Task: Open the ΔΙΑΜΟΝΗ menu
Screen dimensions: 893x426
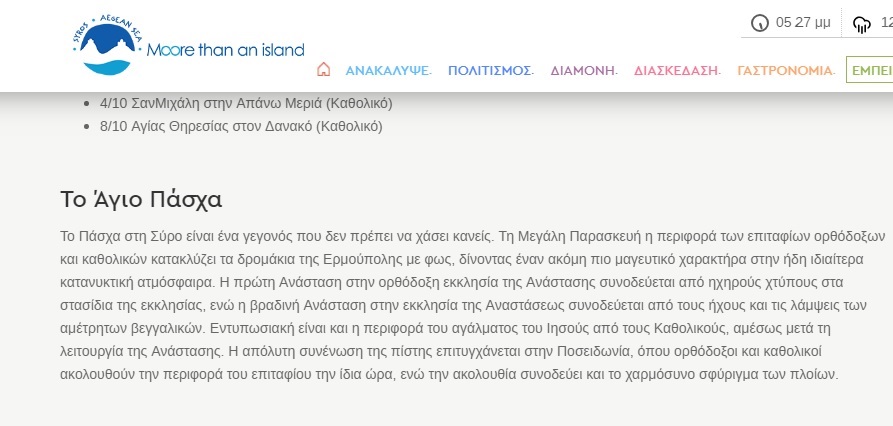Action: point(583,71)
